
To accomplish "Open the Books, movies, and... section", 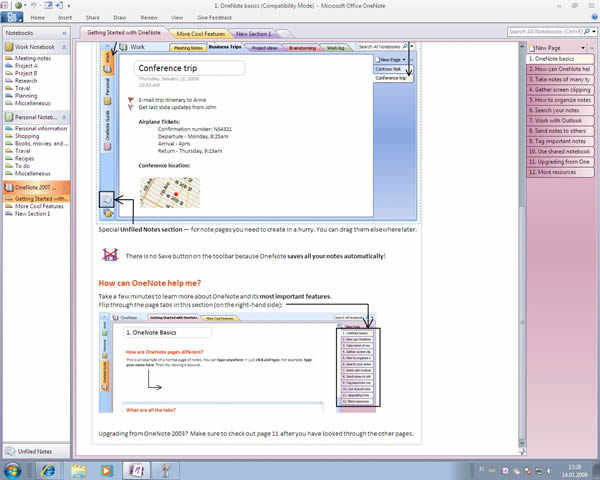I will (41, 144).
